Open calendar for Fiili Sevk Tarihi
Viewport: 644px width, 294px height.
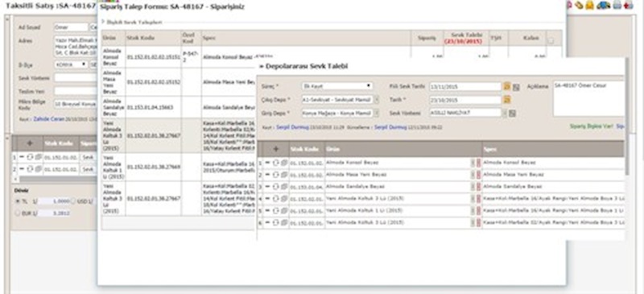[507, 87]
